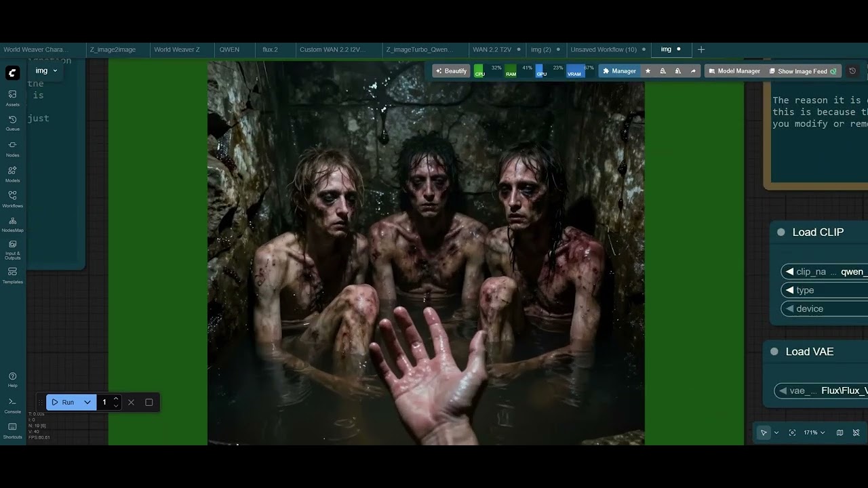Open the clip_name combo in Load CLIP
This screenshot has height=488, width=868.
click(825, 272)
